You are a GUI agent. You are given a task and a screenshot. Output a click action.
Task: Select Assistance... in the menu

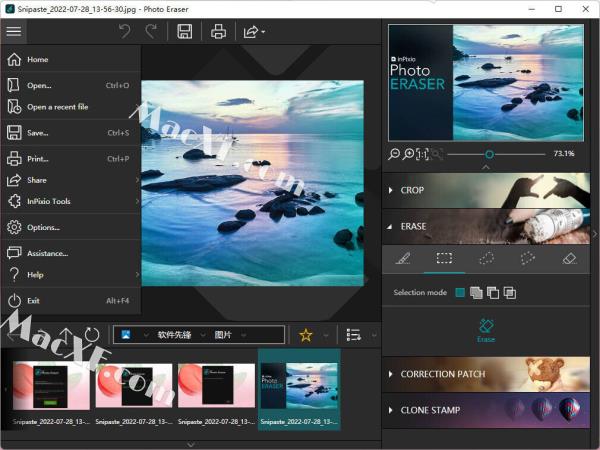pos(71,253)
